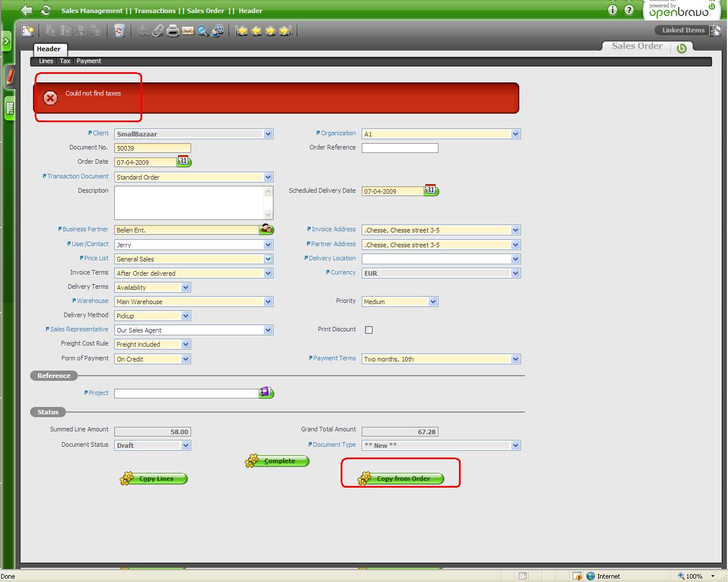Go to the first record arrow
Screen dimensions: 728x582
point(242,31)
